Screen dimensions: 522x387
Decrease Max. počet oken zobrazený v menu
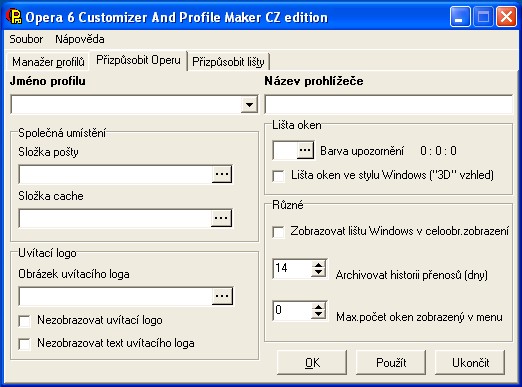(319, 315)
